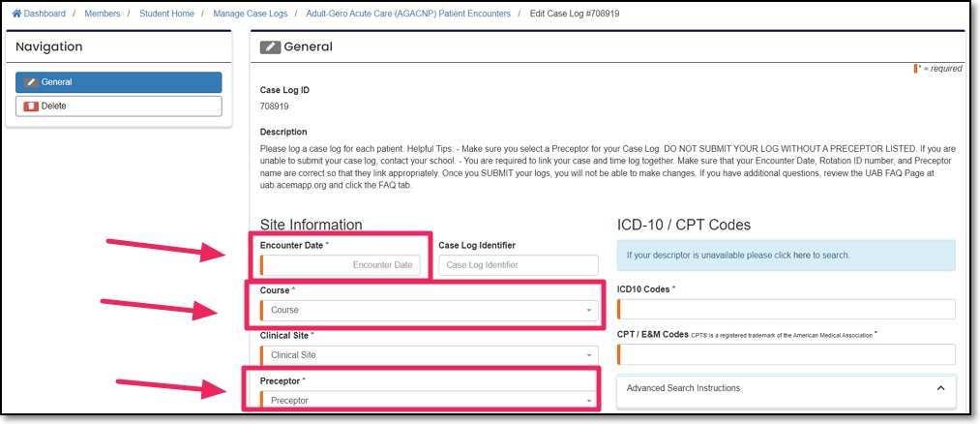Image resolution: width=980 pixels, height=424 pixels.
Task: Click the ICD10 Codes input field
Action: coord(787,309)
